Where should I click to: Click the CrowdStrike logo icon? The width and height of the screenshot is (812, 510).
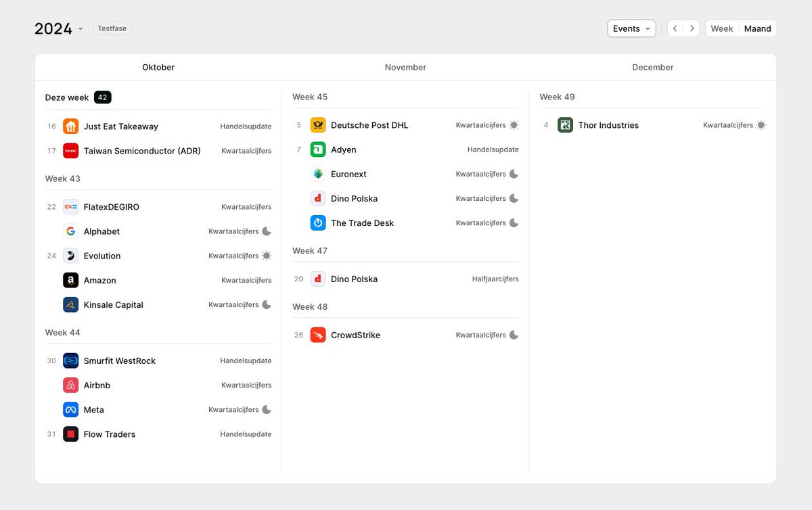click(x=318, y=335)
